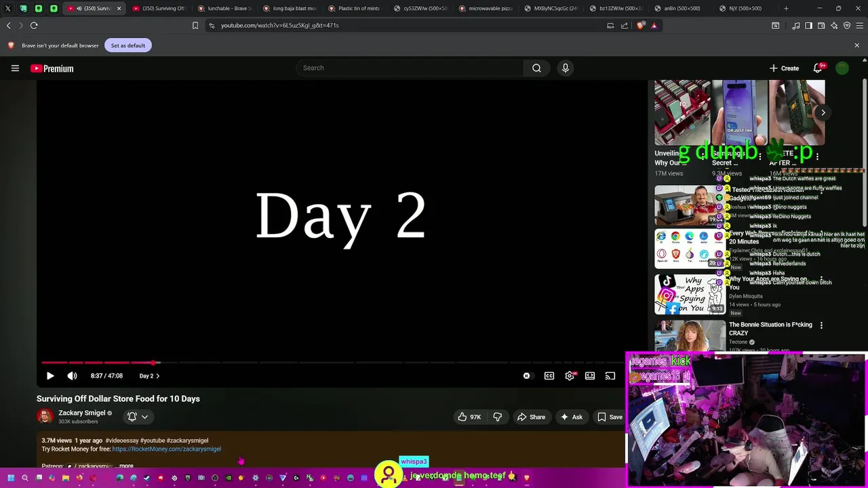Switch to long baja blast tab

click(x=289, y=8)
